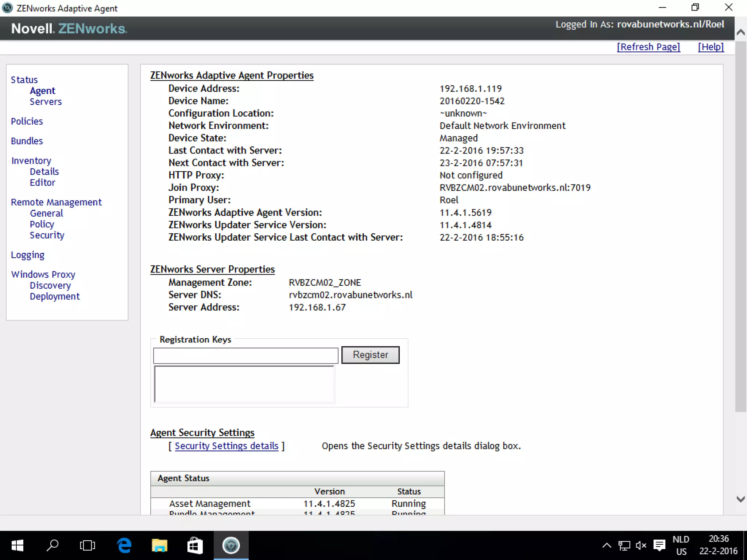747x560 pixels.
Task: Click the Register button
Action: click(370, 355)
